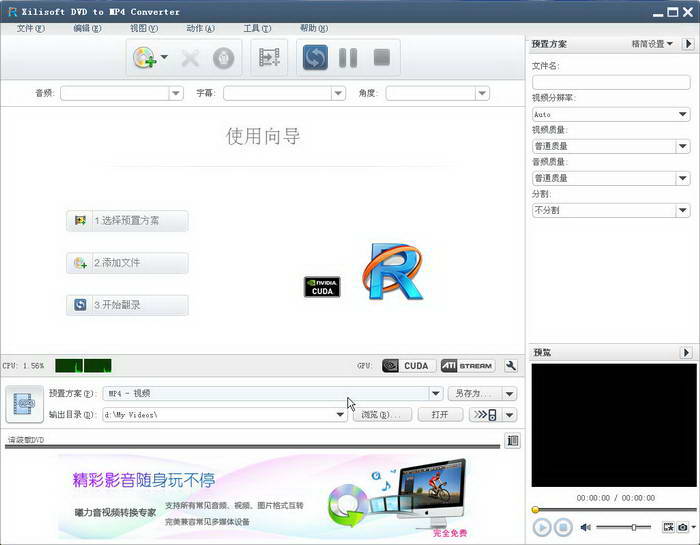Click the add DVD disc icon
The height and width of the screenshot is (545, 700).
144,58
